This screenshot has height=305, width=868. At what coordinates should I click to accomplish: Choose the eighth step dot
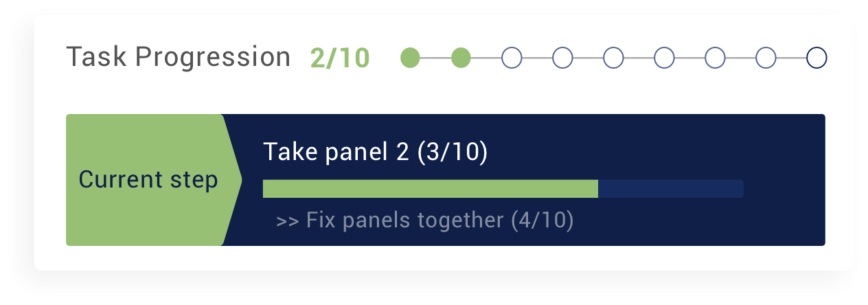tap(766, 58)
